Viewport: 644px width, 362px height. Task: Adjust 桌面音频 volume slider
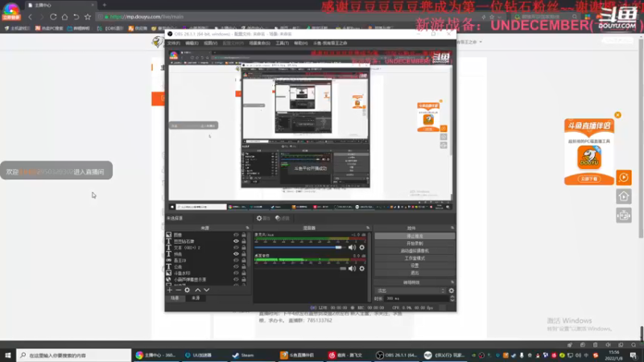343,269
